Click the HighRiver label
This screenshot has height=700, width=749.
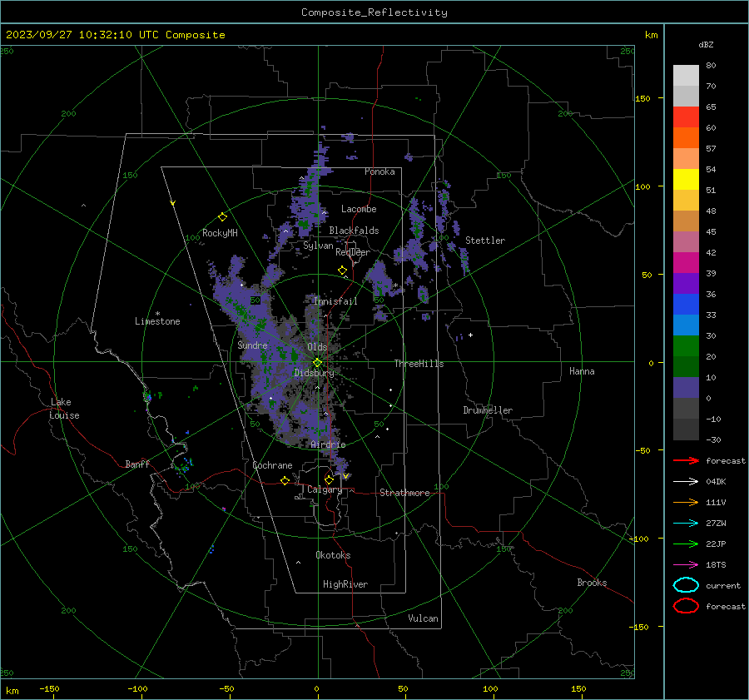[x=345, y=584]
